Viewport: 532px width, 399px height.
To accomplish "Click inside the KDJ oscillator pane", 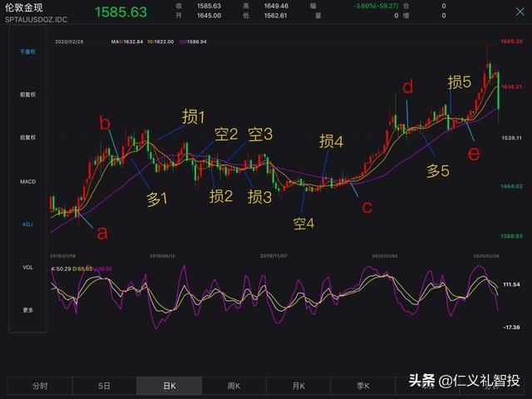I will 275,298.
